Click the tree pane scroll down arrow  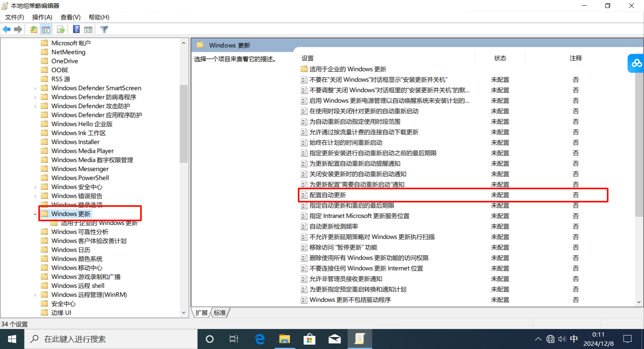184,313
